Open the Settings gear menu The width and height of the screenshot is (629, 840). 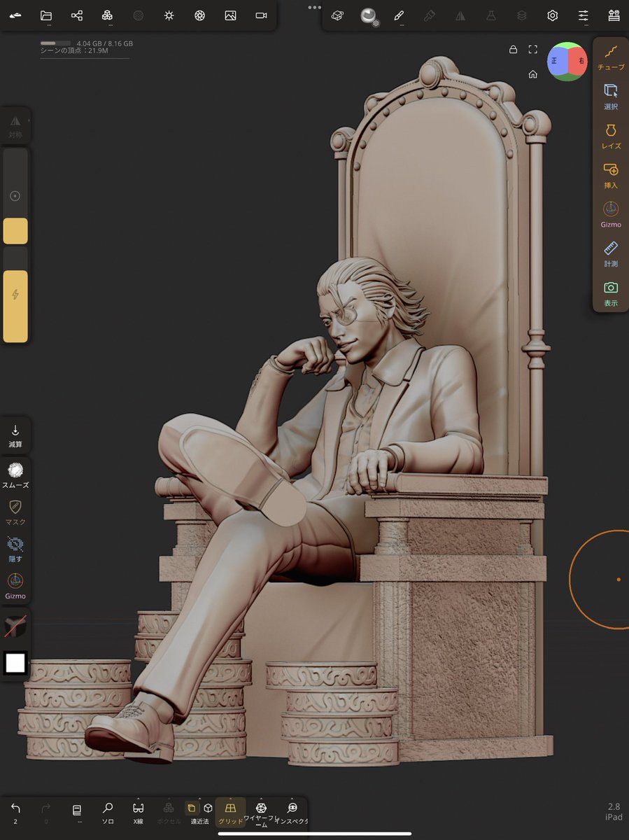click(x=553, y=15)
